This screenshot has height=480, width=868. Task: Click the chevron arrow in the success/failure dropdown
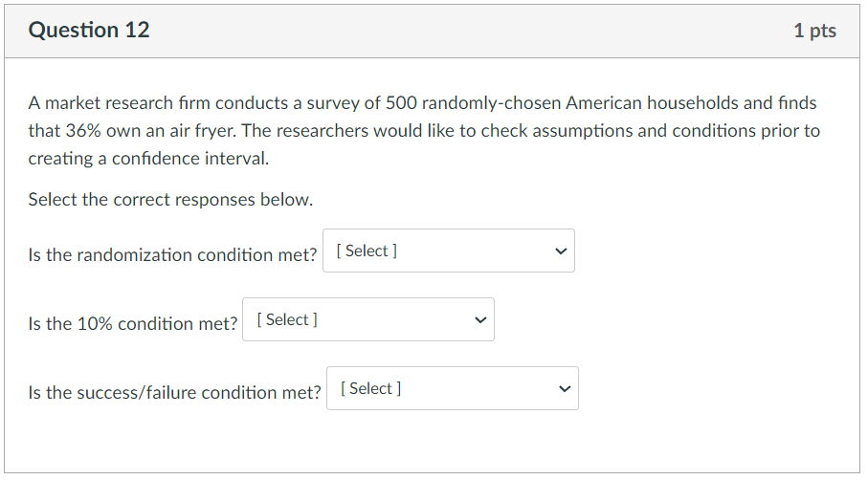tap(565, 389)
